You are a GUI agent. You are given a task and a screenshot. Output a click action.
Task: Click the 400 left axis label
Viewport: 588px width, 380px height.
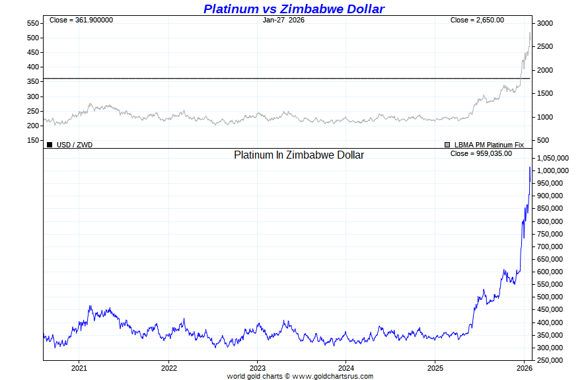(33, 67)
